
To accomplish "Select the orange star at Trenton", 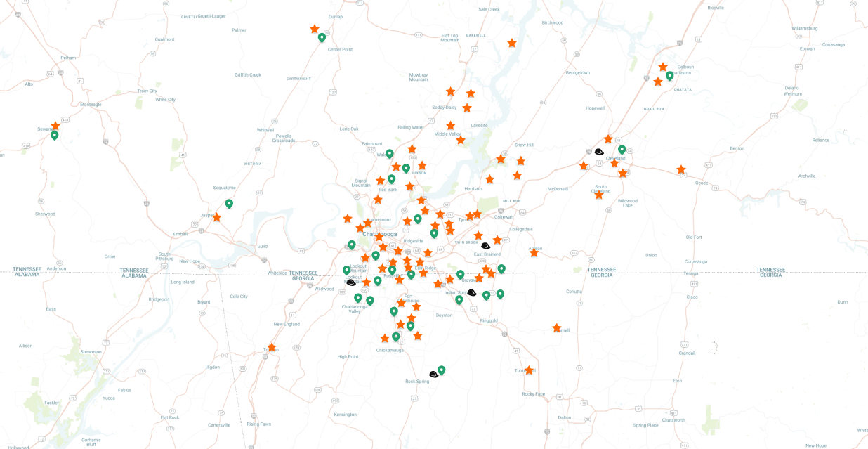I will pyautogui.click(x=272, y=347).
